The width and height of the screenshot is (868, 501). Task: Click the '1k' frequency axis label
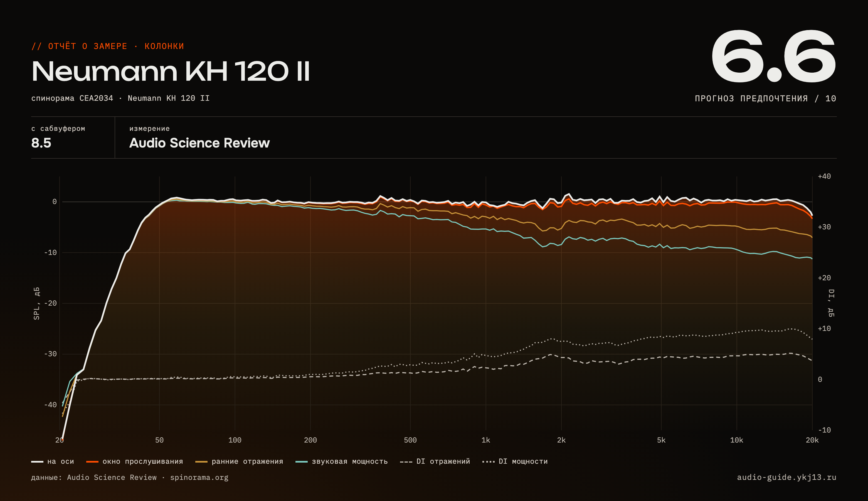486,440
